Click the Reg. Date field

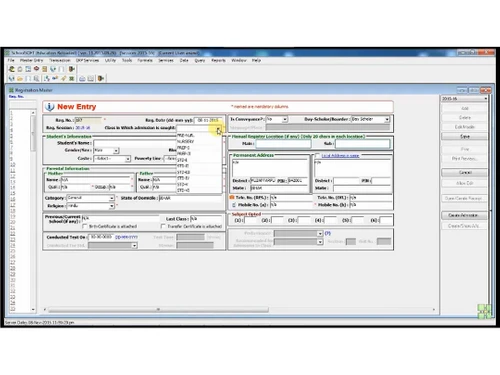pyautogui.click(x=208, y=120)
